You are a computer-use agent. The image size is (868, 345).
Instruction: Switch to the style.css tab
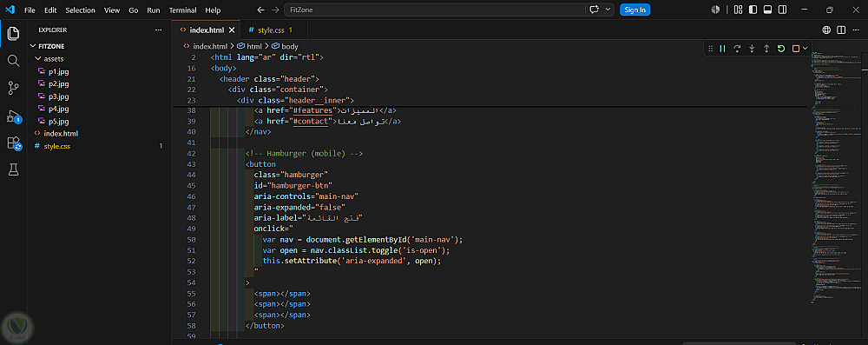pos(271,30)
